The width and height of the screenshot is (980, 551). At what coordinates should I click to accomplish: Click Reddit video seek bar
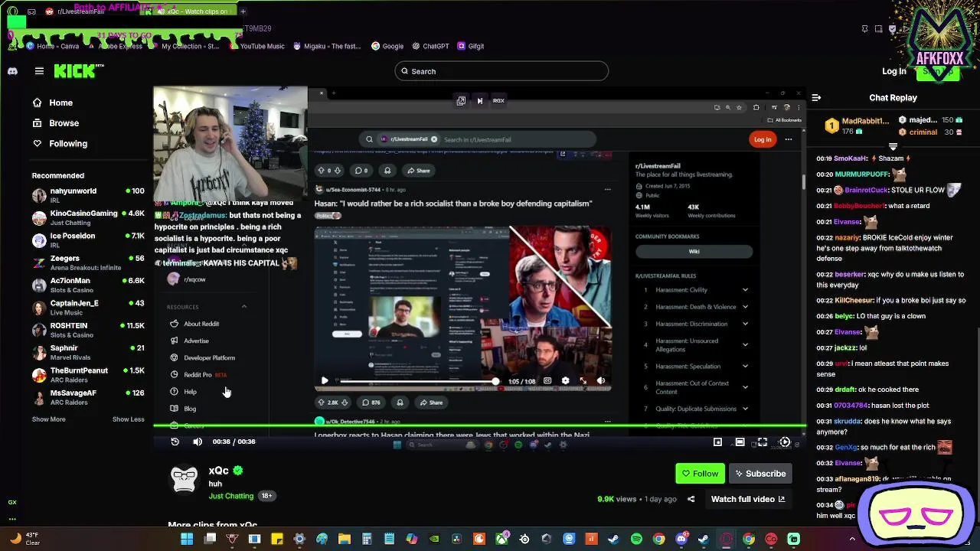(419, 380)
